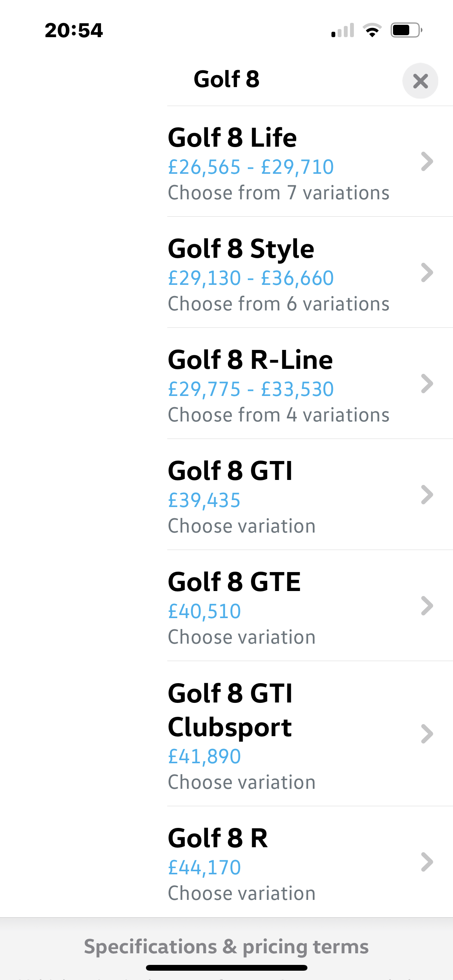Tap the battery status icon
Screen dimensions: 453x980
click(406, 30)
